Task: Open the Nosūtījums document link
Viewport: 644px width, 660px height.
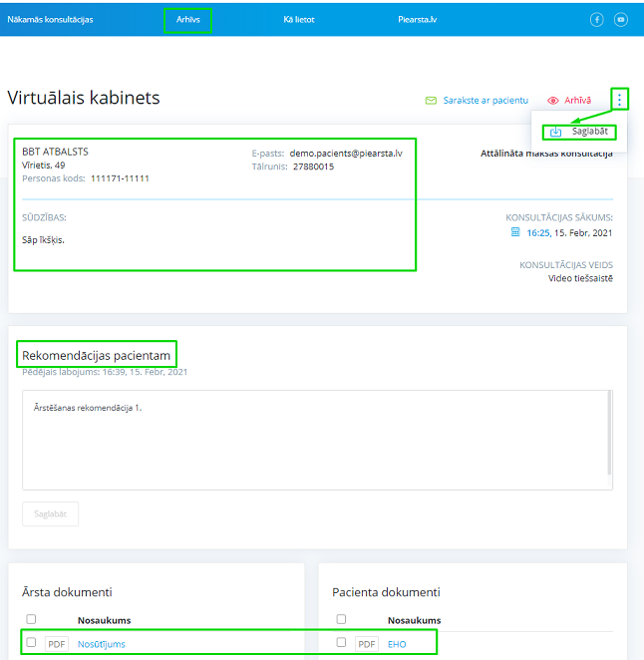Action: (101, 644)
